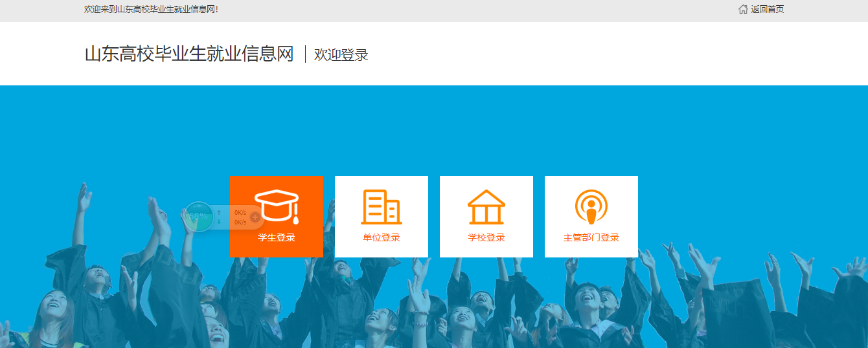Click the home icon in top bar

[743, 9]
